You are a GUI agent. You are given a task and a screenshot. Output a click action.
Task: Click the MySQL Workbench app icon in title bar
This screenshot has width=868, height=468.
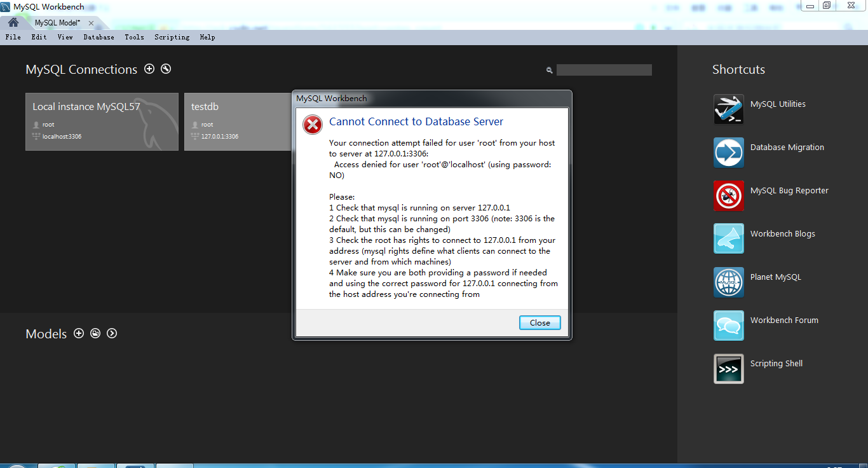pyautogui.click(x=6, y=7)
